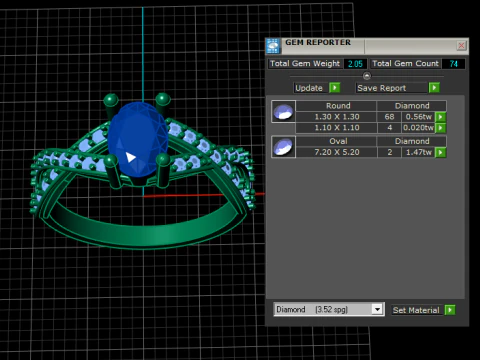Click the 0.56tw weight cell
Screen dimensions: 480x360
[418, 117]
